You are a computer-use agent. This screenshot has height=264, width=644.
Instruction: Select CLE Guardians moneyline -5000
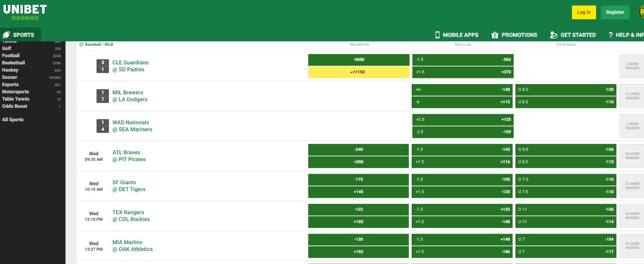pos(359,60)
